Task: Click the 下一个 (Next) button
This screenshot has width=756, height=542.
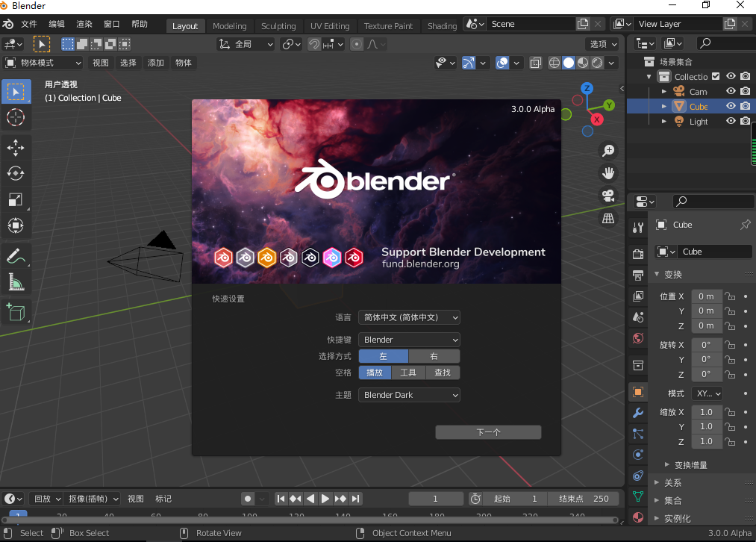Action: 488,432
